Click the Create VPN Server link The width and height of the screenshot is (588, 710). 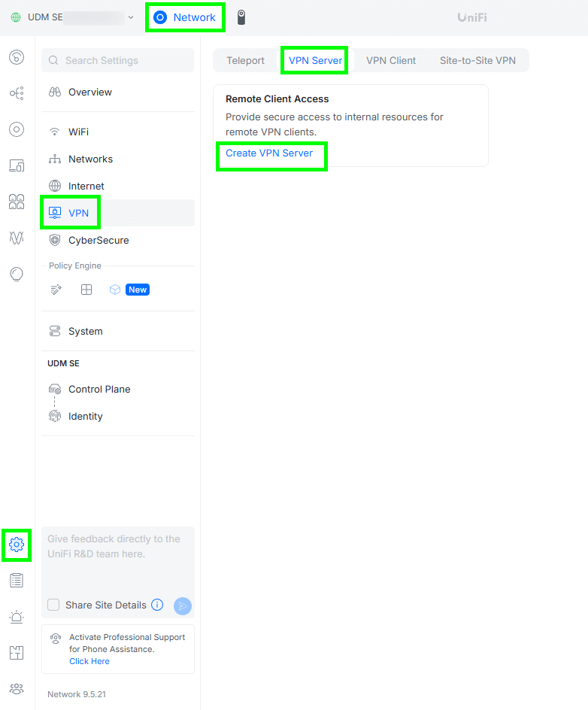[x=269, y=153]
